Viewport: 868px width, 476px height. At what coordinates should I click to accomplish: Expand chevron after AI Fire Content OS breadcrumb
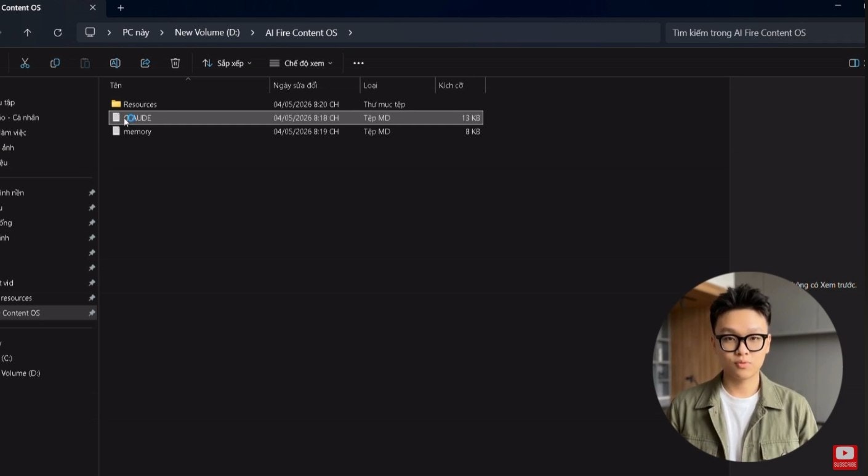click(350, 33)
